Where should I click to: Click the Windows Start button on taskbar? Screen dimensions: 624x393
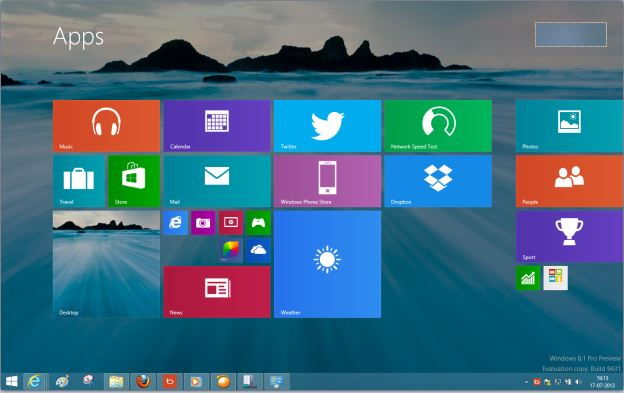pyautogui.click(x=12, y=381)
